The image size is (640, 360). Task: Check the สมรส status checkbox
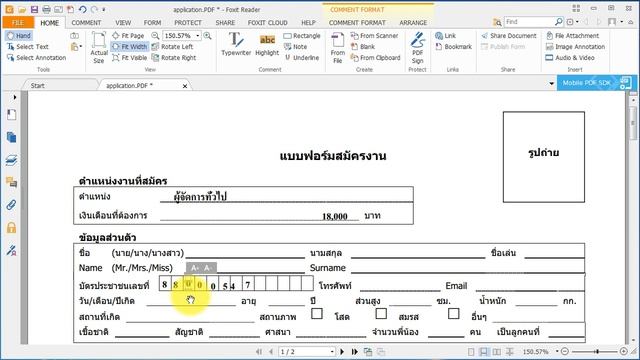click(x=381, y=313)
